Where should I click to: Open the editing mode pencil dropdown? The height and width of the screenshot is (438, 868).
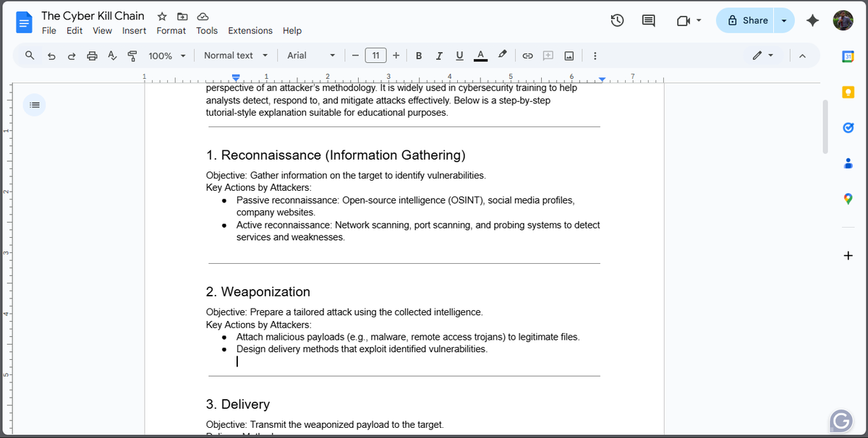click(x=762, y=56)
